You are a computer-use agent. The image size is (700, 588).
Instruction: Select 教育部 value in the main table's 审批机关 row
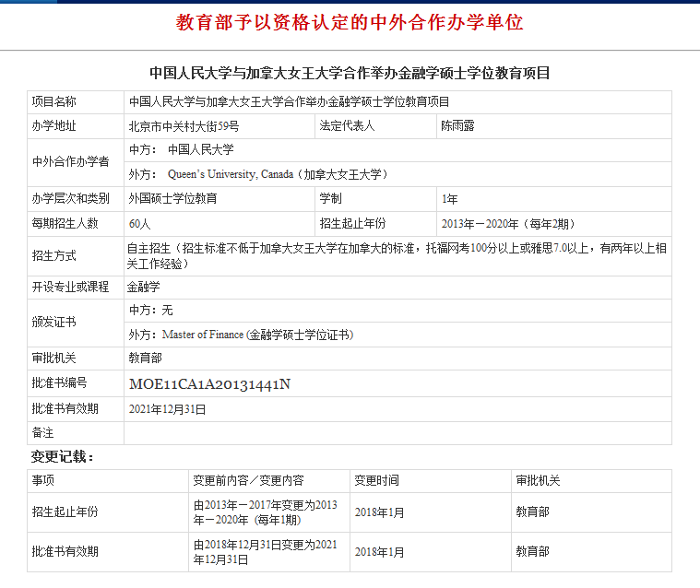pos(145,358)
